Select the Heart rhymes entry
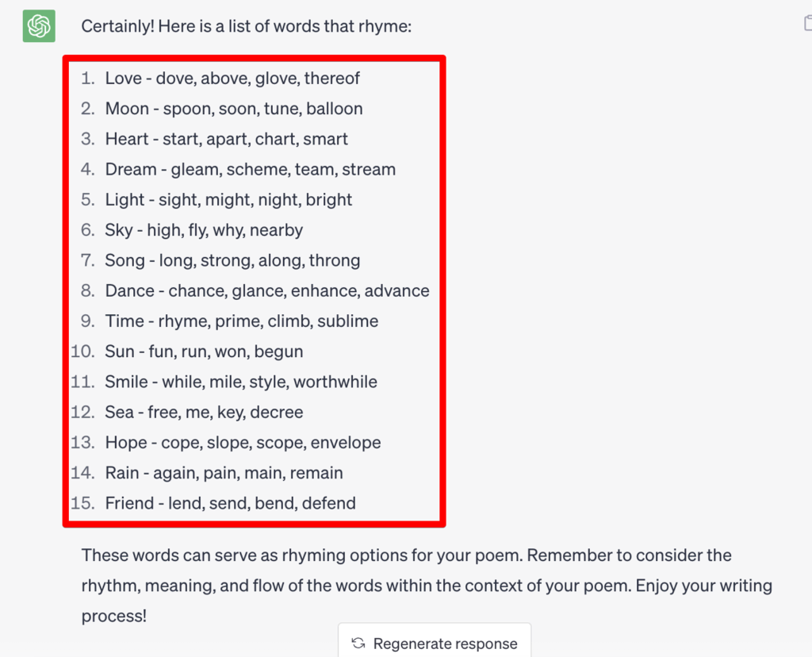This screenshot has width=812, height=657. point(227,139)
